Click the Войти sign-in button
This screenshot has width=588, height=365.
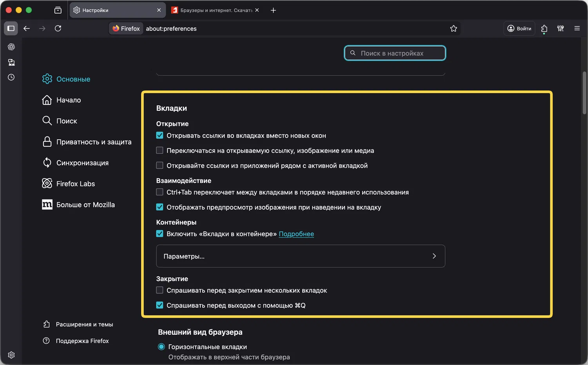(519, 28)
